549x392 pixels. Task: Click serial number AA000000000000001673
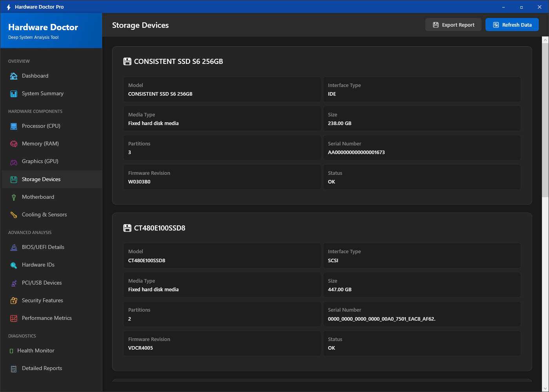pos(356,152)
